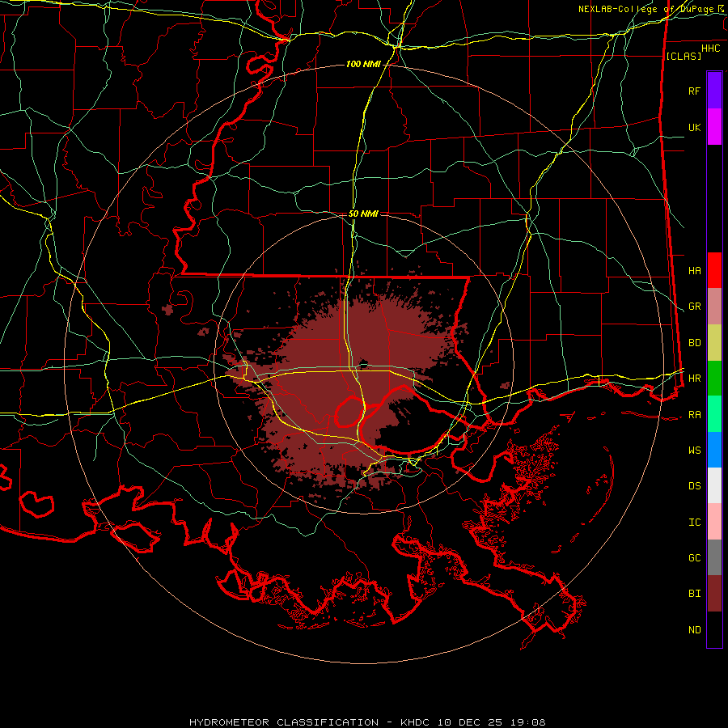Click the ND black legend color swatch
This screenshot has height=728, width=728.
pos(714,629)
